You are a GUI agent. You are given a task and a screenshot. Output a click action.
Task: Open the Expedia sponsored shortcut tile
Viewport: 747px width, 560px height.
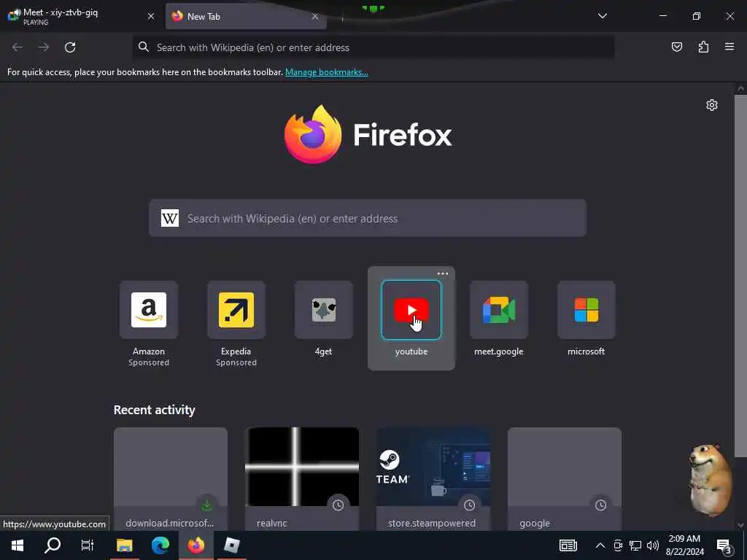click(236, 310)
